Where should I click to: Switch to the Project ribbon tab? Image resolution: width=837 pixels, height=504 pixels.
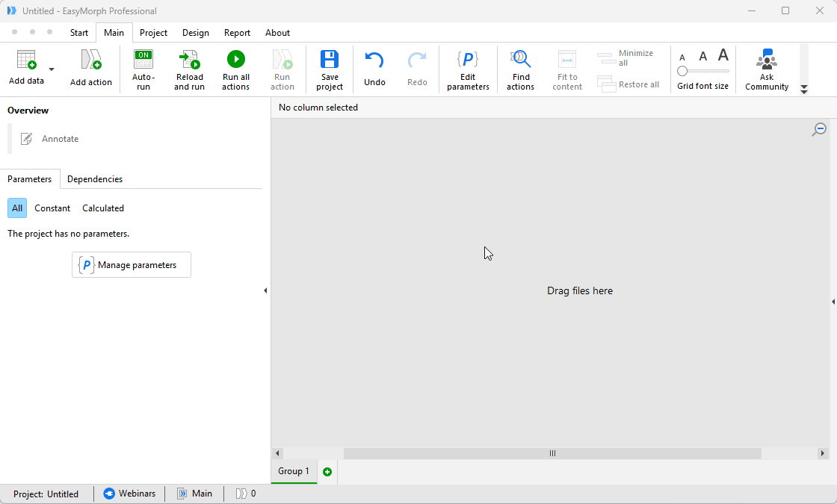pos(153,33)
